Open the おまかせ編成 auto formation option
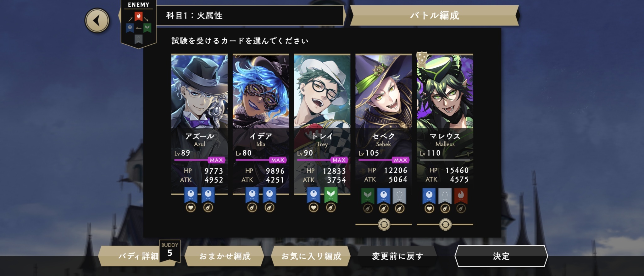Image resolution: width=644 pixels, height=276 pixels. pos(225,256)
